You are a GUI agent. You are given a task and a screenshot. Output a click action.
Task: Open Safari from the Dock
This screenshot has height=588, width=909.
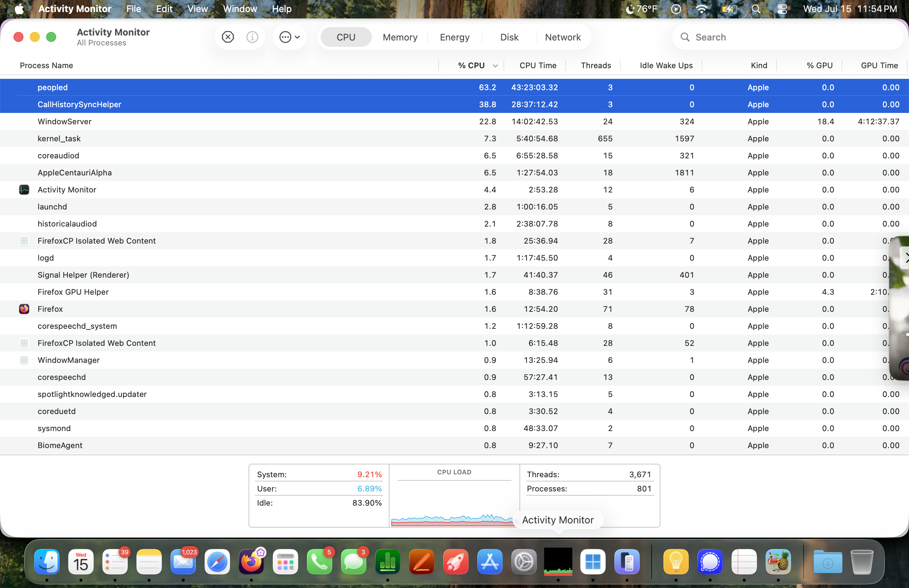point(217,561)
